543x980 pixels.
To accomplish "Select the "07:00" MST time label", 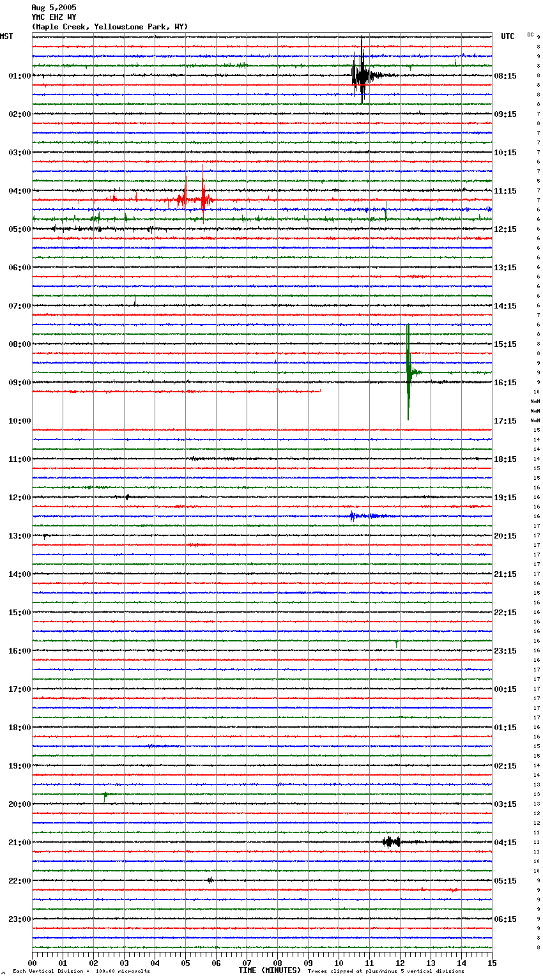I will coord(20,306).
